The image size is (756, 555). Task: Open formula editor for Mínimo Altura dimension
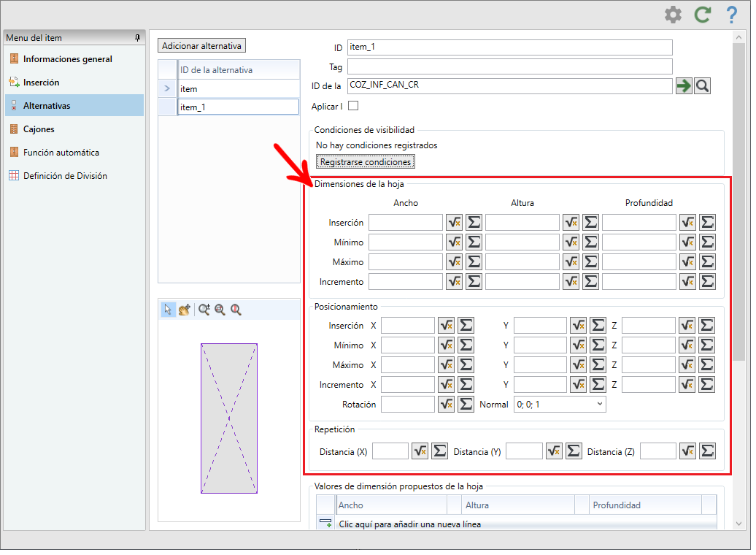point(571,242)
